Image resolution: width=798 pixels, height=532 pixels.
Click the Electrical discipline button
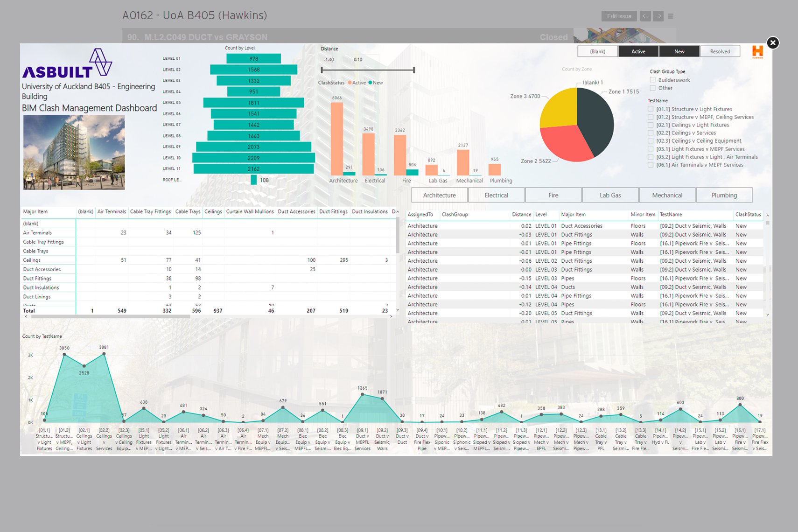coord(496,195)
